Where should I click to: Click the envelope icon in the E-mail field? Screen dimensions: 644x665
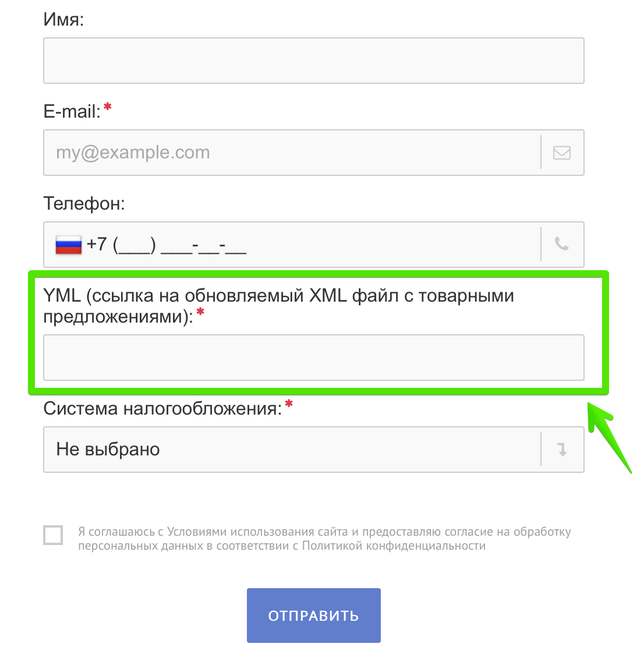point(562,153)
